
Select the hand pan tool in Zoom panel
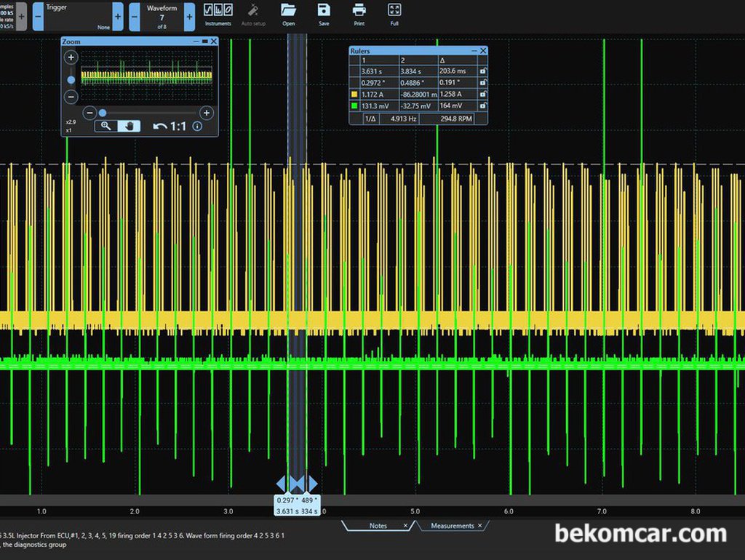coord(129,126)
